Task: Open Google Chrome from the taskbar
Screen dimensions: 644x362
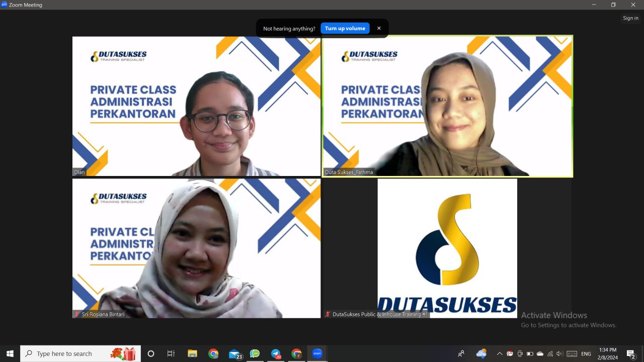Action: [213, 353]
